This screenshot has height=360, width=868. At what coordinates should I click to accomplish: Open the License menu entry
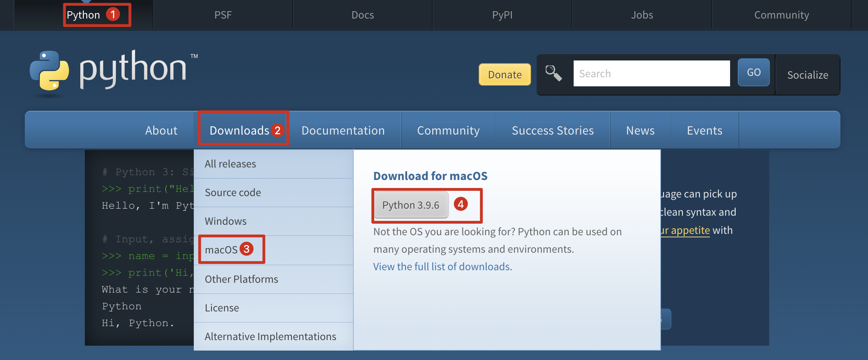tap(222, 308)
